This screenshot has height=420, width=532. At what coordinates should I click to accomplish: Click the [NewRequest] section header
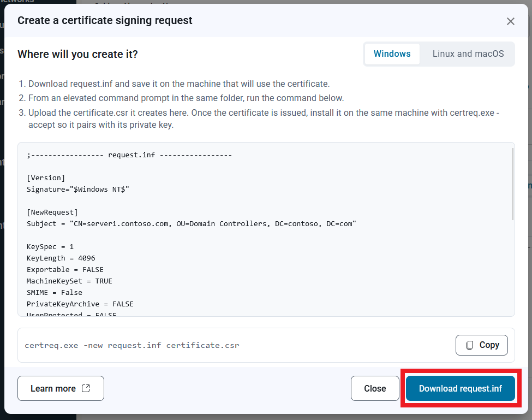(x=52, y=212)
